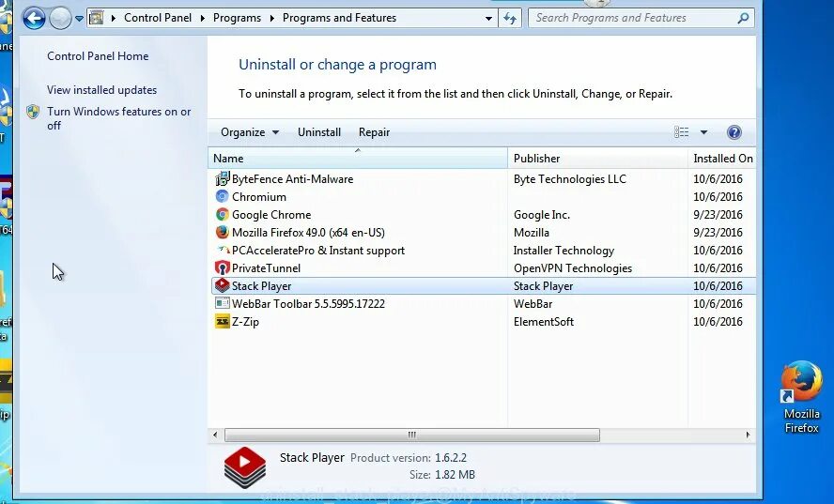Select the Google Chrome entry name
Screen dimensions: 834x504
[x=271, y=215]
